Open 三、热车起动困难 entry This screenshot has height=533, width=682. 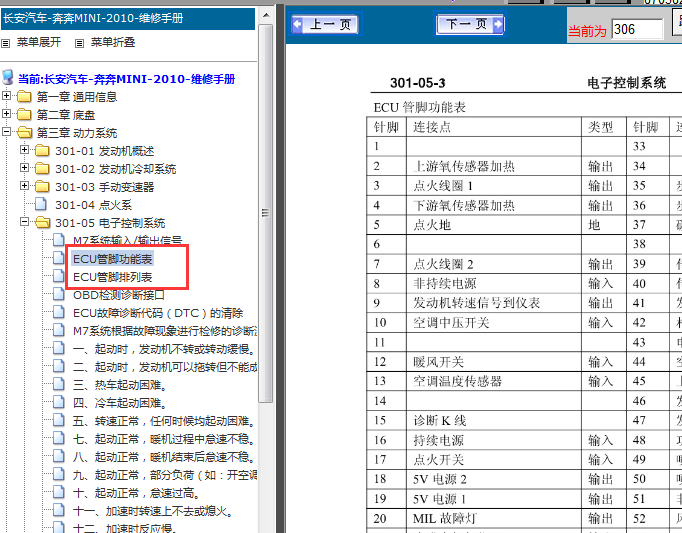[x=120, y=386]
